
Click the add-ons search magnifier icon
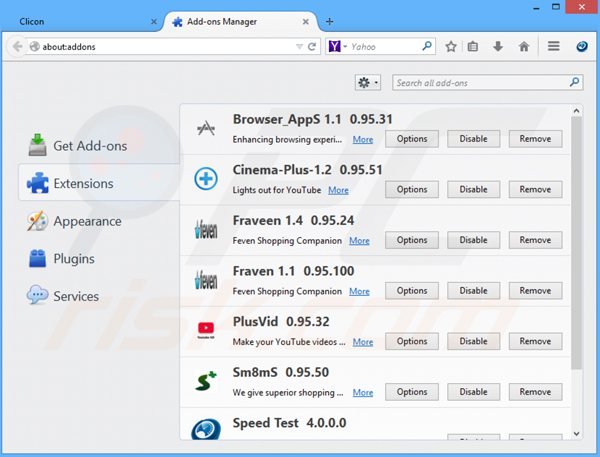[574, 82]
